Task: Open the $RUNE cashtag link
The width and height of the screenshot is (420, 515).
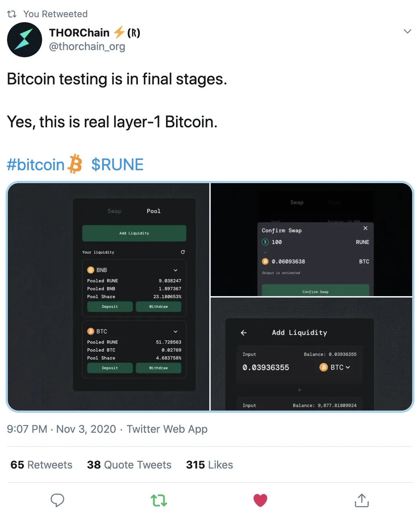Action: 117,165
